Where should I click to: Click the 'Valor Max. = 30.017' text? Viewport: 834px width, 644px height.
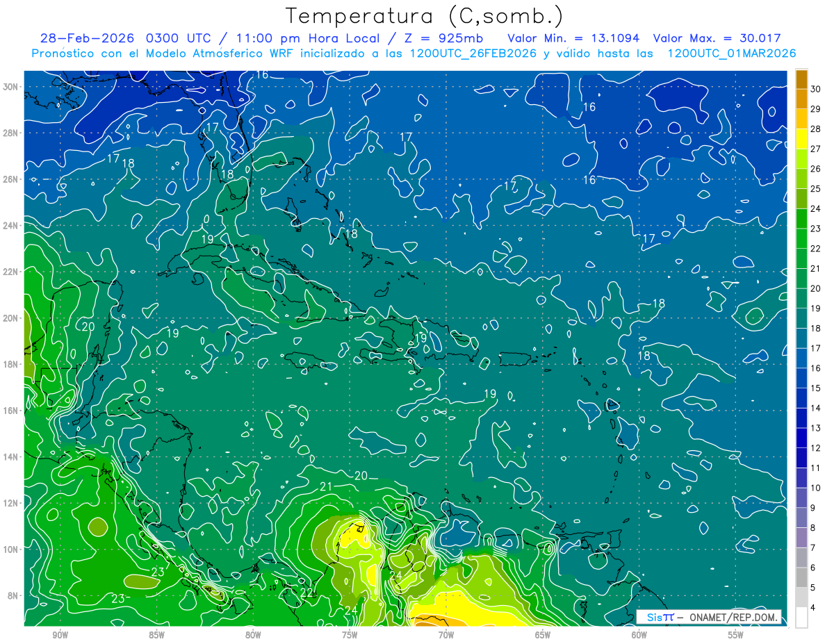click(x=717, y=38)
